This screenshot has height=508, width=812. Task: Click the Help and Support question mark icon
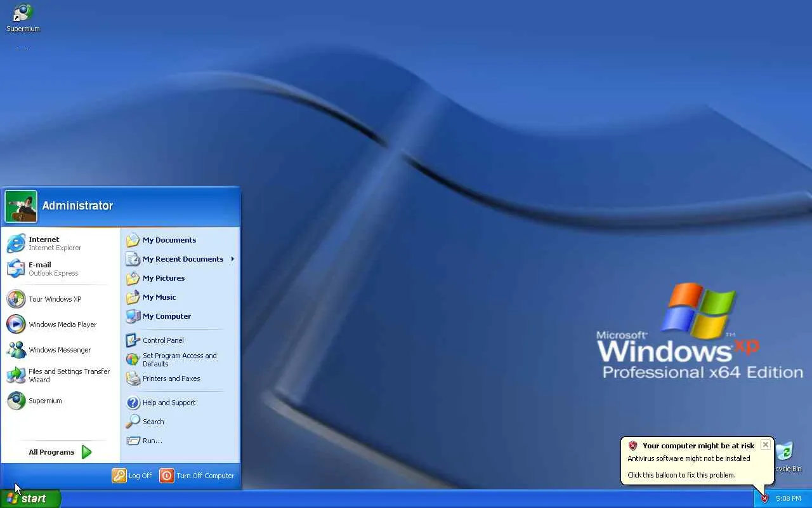(133, 403)
